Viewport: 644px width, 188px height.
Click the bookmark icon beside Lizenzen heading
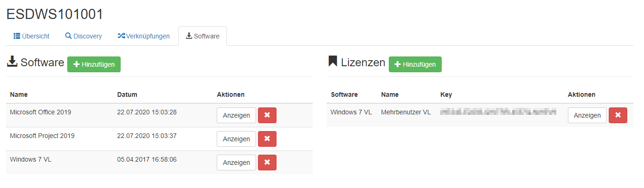click(x=333, y=62)
